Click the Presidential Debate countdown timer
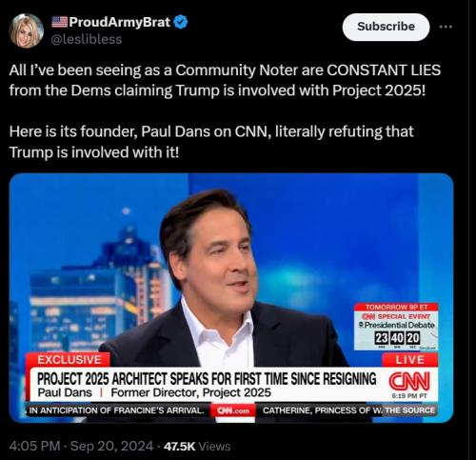476x460 pixels. [x=397, y=338]
